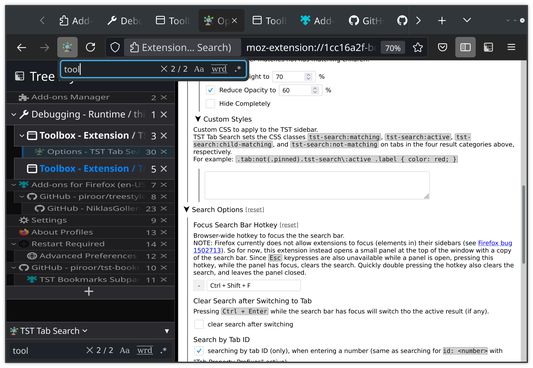Image resolution: width=533 pixels, height=368 pixels.
Task: Bookmark this page with the star icon
Action: click(x=418, y=48)
